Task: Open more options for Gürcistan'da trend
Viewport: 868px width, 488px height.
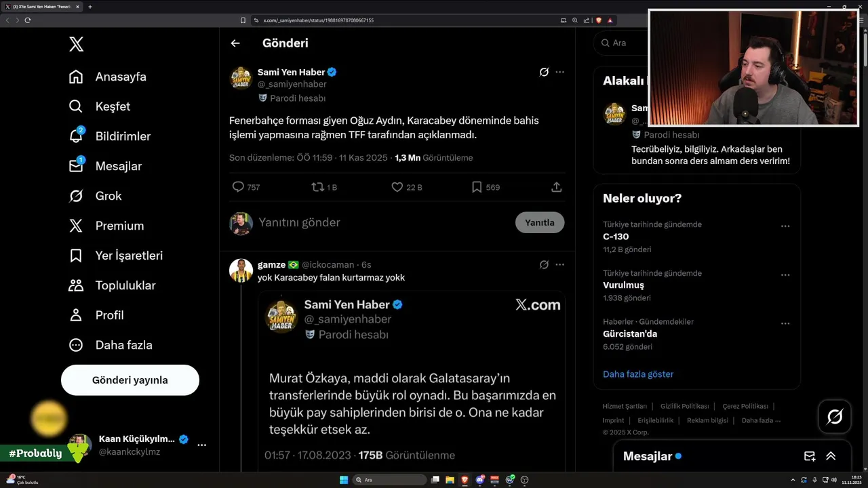Action: pyautogui.click(x=785, y=323)
